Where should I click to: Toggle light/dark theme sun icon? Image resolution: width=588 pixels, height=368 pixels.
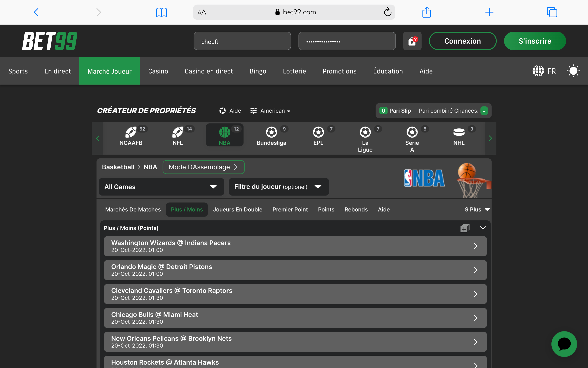click(x=573, y=71)
